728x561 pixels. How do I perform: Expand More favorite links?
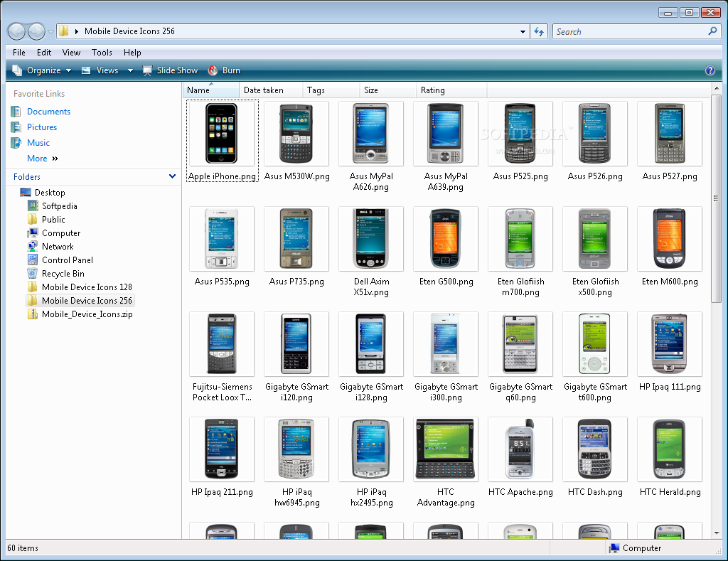coord(42,159)
